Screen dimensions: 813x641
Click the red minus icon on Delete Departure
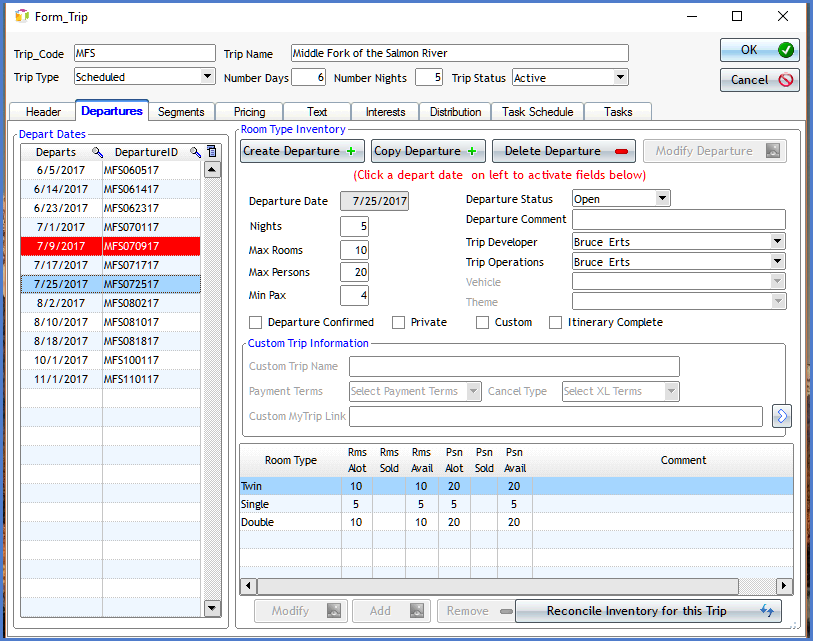tap(621, 151)
